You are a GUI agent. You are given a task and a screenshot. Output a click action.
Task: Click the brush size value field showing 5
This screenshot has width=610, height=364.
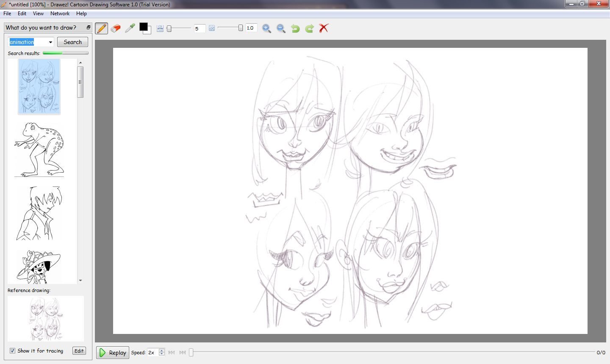tap(200, 28)
